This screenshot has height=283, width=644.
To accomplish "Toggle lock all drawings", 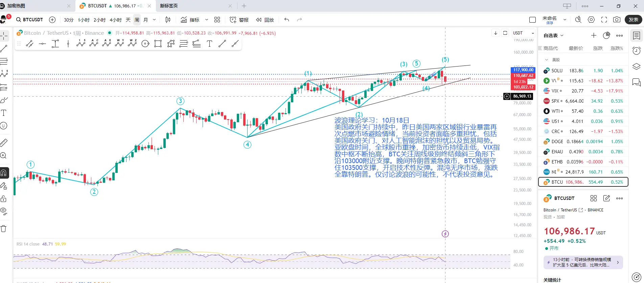I will pos(4,199).
